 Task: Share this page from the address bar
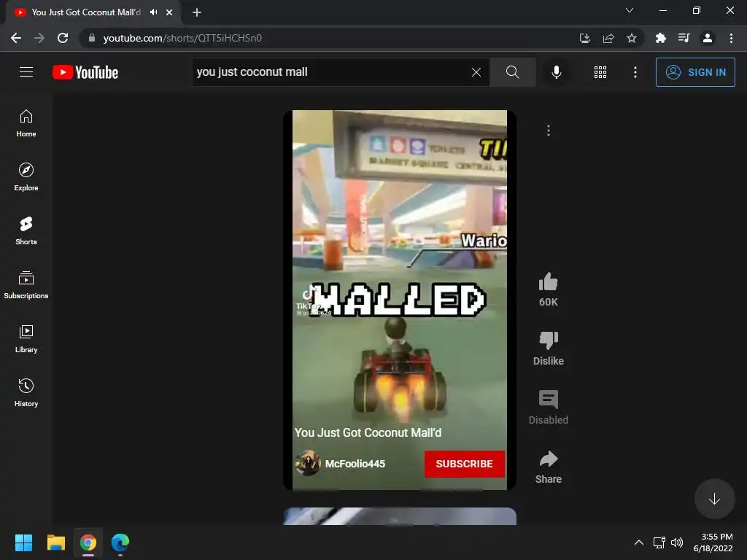[608, 38]
